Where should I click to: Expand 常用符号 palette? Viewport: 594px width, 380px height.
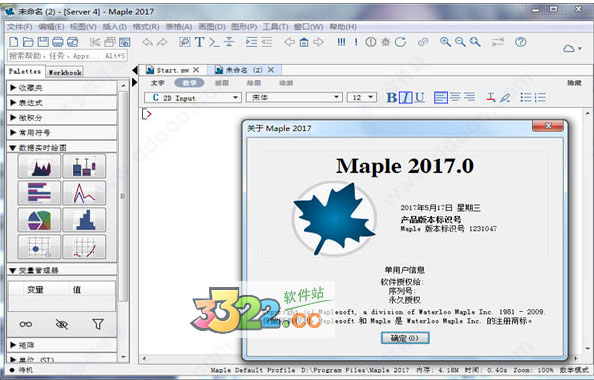62,133
